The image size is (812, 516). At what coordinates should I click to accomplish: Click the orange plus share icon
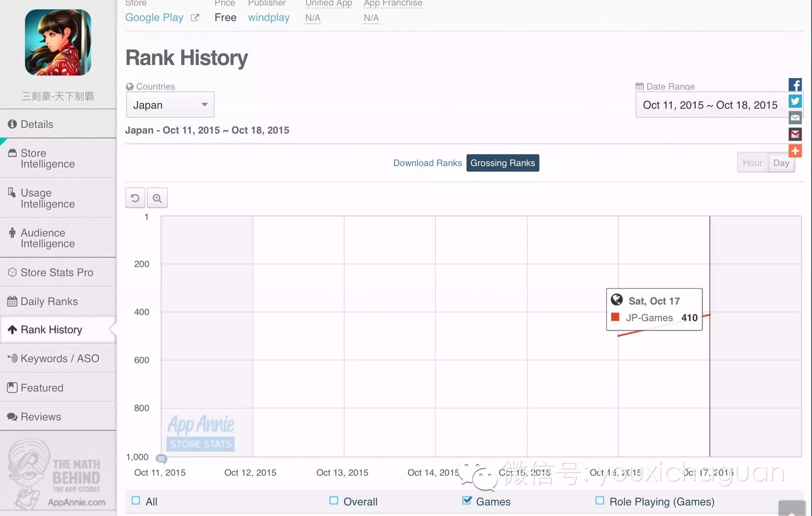click(795, 151)
